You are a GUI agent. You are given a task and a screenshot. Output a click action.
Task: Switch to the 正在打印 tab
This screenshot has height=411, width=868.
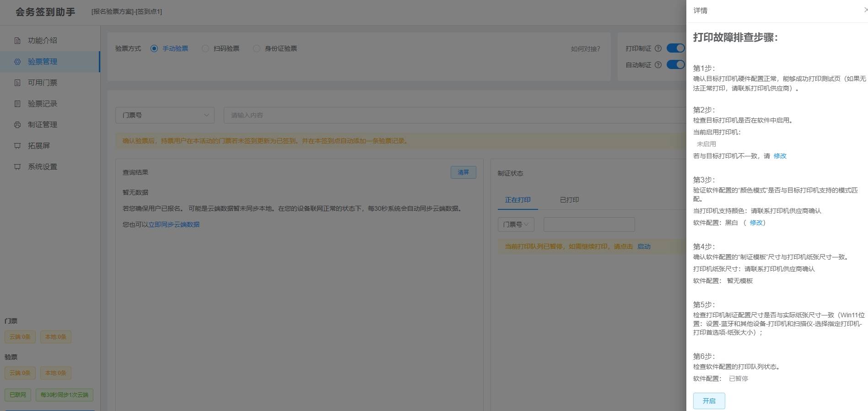coord(518,200)
